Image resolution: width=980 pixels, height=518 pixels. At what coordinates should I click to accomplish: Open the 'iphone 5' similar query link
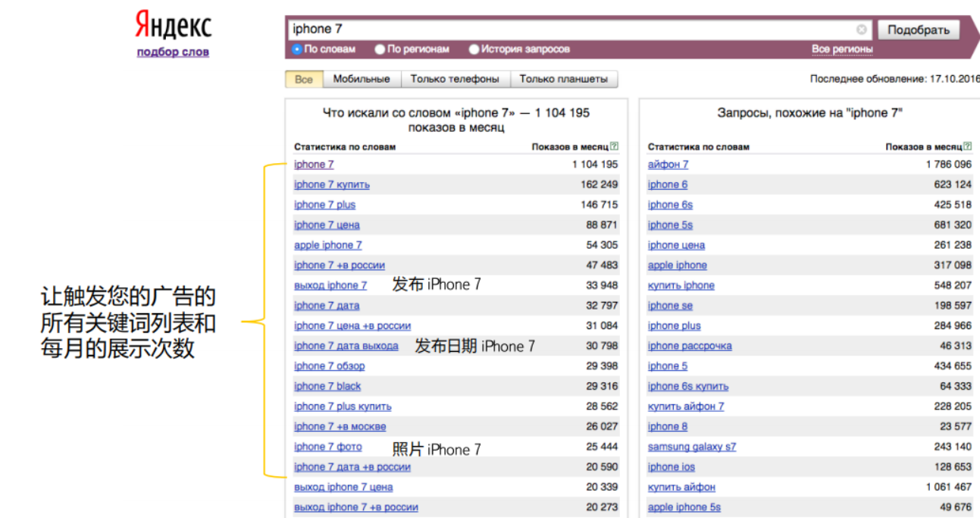coord(668,366)
